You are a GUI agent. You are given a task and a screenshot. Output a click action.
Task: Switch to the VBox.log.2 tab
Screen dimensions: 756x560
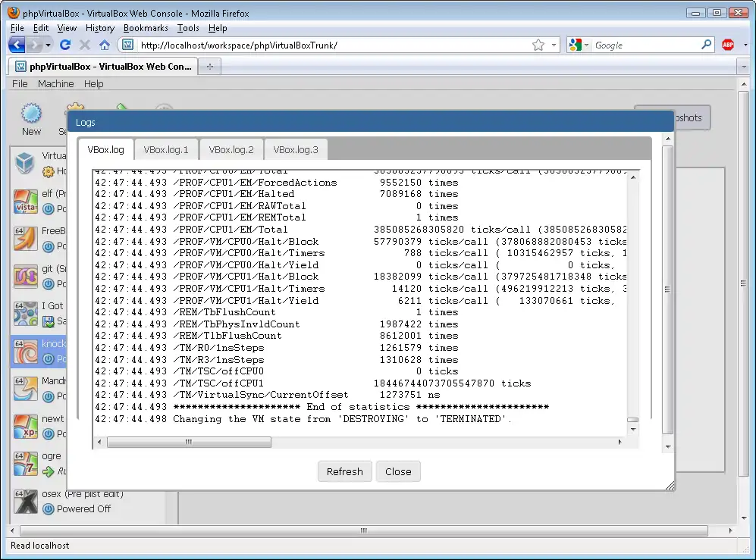click(x=231, y=150)
